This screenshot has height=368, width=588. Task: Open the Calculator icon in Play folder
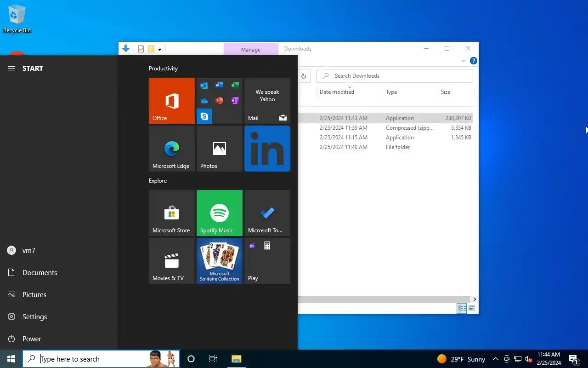tap(267, 246)
